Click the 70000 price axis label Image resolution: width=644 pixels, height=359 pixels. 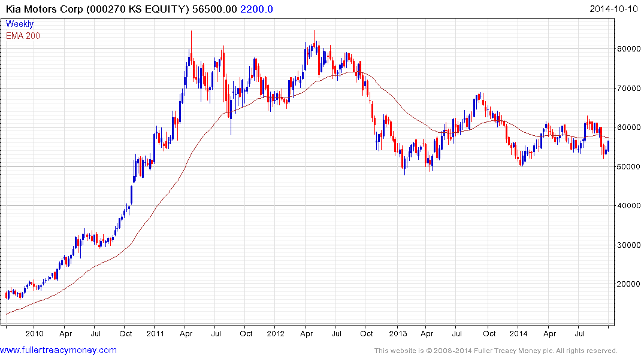[x=629, y=88]
